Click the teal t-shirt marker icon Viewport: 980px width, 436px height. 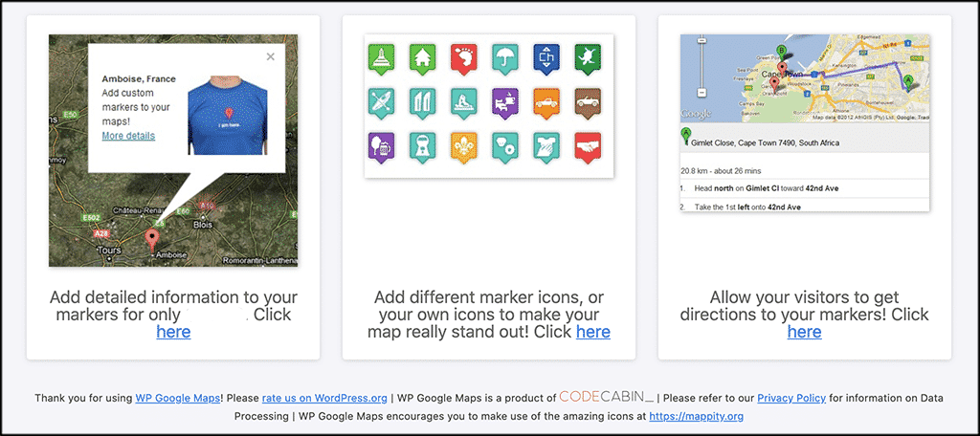(546, 148)
